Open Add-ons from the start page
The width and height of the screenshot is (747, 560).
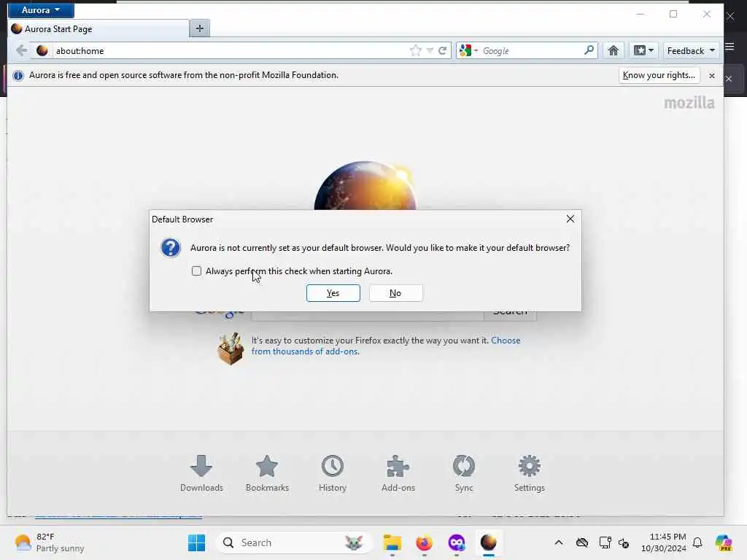tap(398, 473)
